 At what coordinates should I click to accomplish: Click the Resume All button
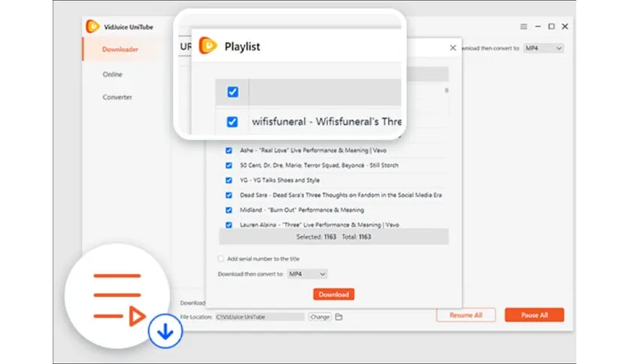pos(466,315)
